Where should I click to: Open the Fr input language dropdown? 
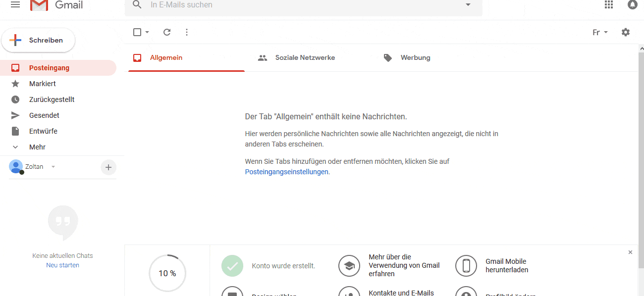click(600, 33)
